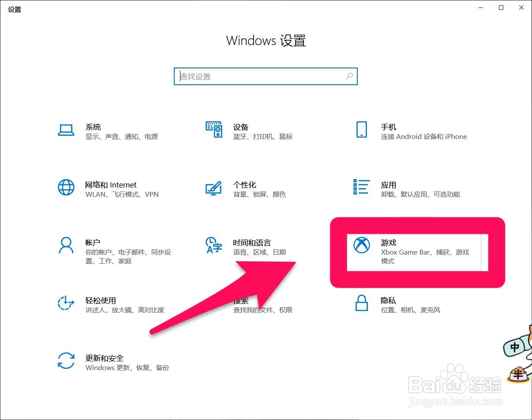Click the Accounts email and sync description
The height and width of the screenshot is (420, 532).
click(x=128, y=257)
